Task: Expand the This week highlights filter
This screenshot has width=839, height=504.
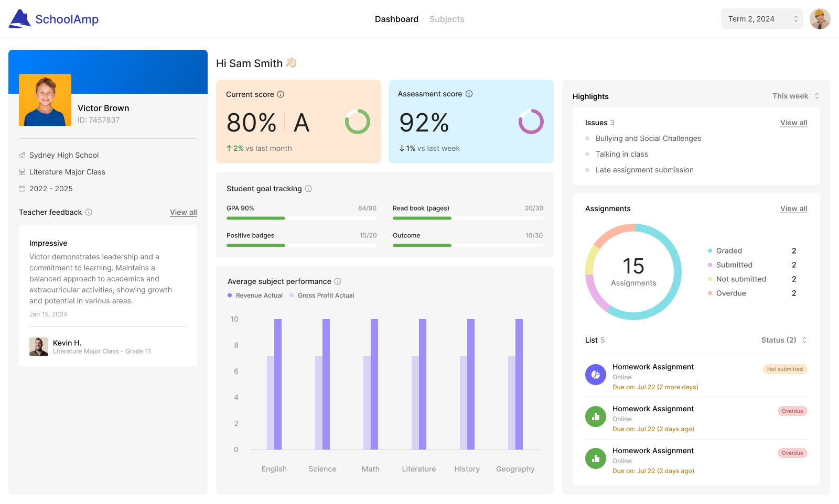Action: click(x=795, y=96)
